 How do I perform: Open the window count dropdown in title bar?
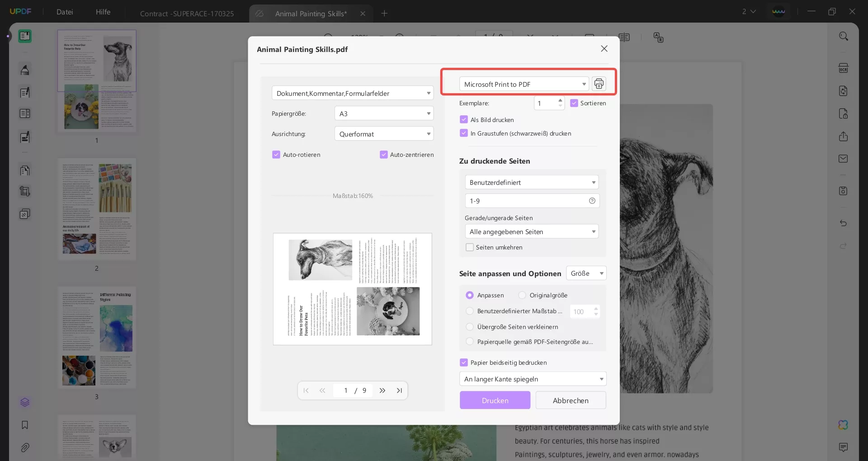click(749, 11)
